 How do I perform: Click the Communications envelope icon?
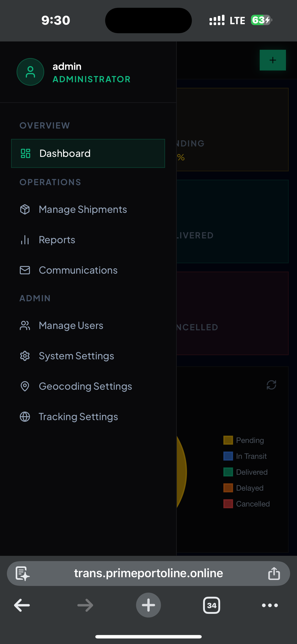tap(25, 270)
